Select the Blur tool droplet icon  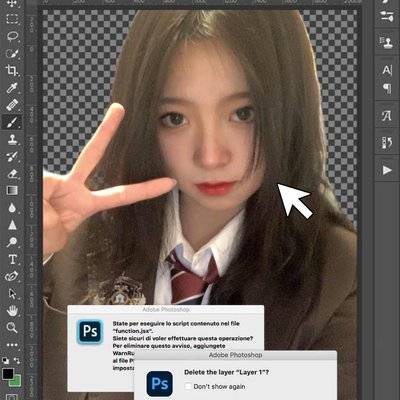click(12, 208)
